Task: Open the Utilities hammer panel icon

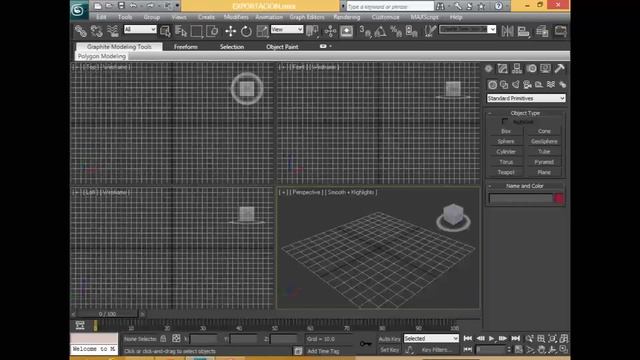Action: click(x=560, y=69)
